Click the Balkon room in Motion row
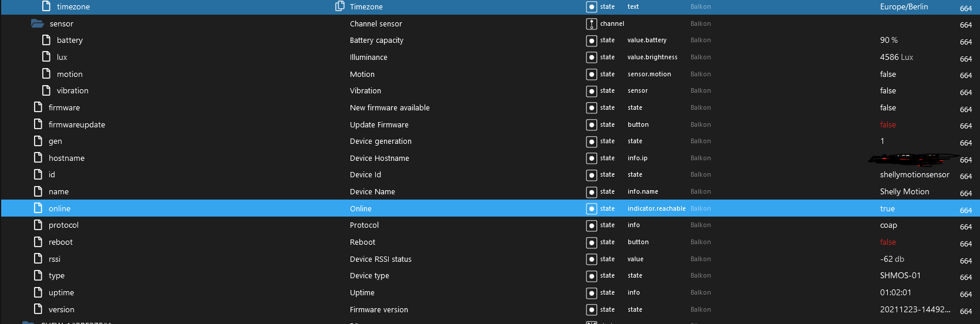980x324 pixels. [701, 74]
